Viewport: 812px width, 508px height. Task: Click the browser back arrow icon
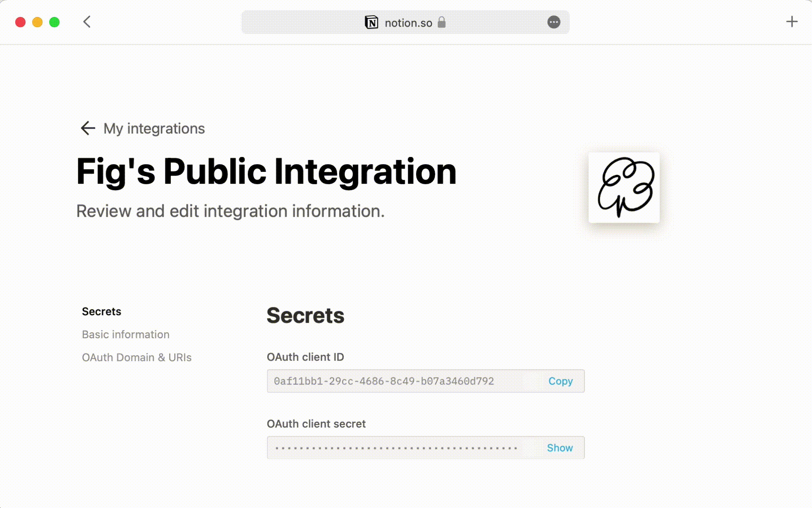[x=87, y=22]
